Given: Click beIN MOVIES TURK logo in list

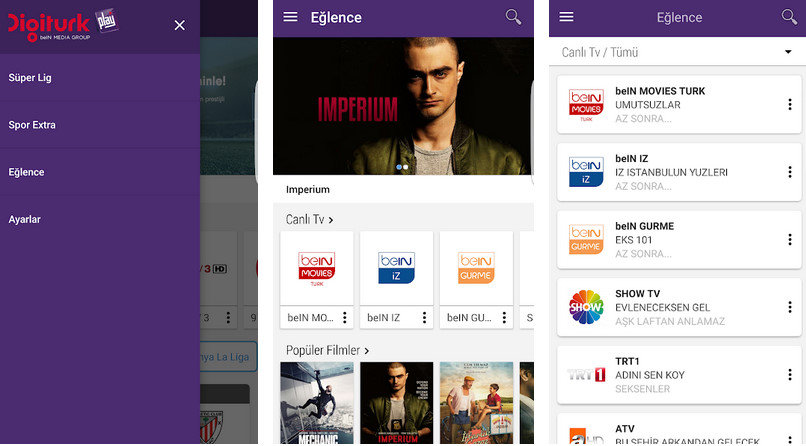Looking at the screenshot, I should point(586,105).
